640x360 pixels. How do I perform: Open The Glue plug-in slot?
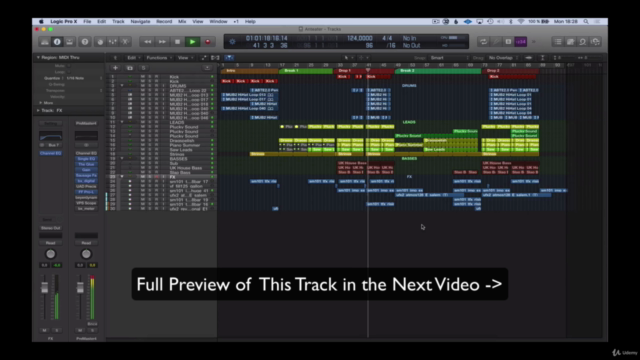86,164
